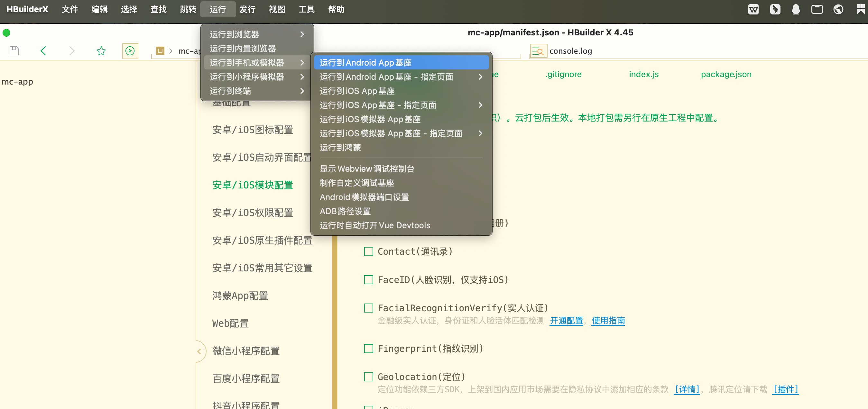Click the screen window icon in menu bar
Image resolution: width=868 pixels, height=409 pixels.
[817, 9]
